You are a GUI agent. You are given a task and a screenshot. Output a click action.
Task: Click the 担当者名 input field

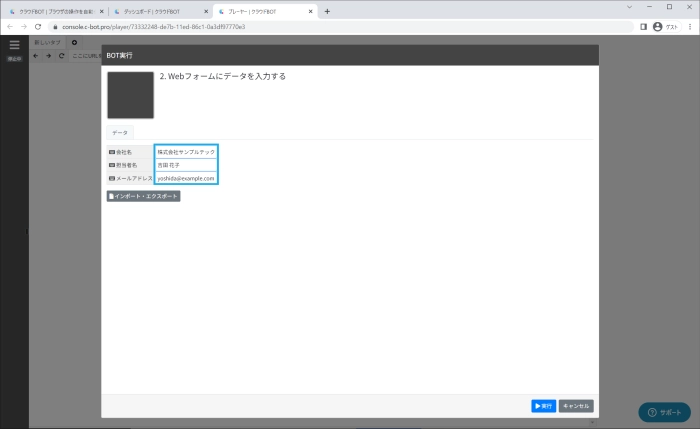pos(186,165)
